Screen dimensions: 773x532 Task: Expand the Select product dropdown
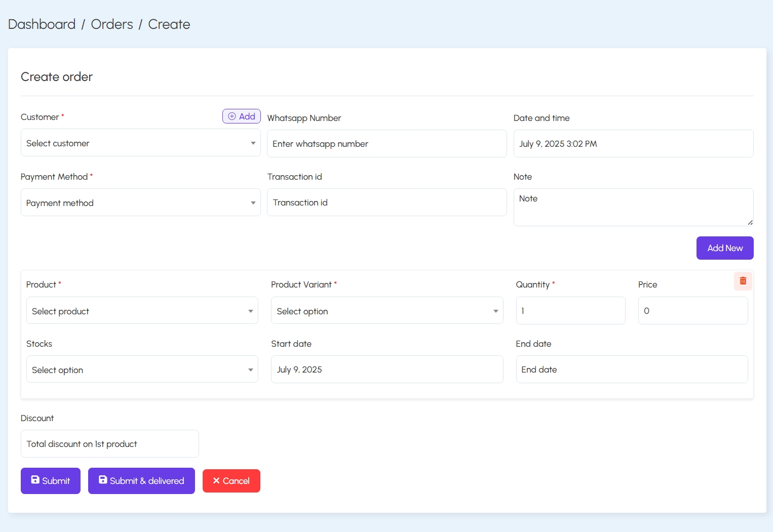pyautogui.click(x=142, y=311)
